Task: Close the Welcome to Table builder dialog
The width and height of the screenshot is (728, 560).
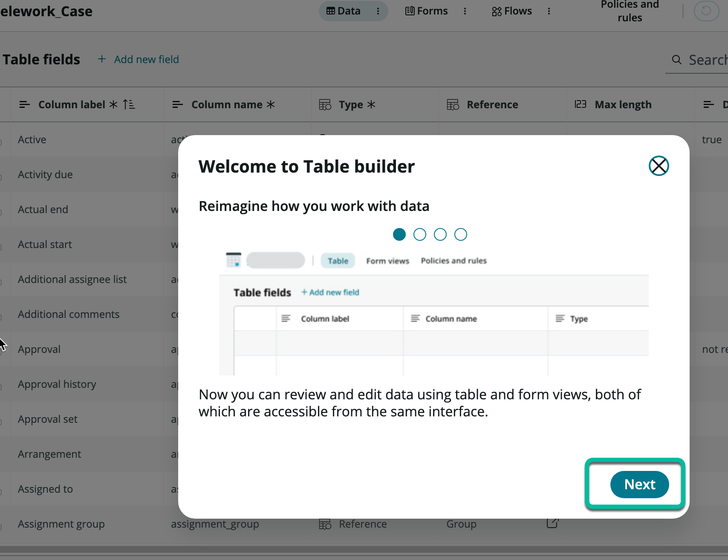Action: coord(659,166)
